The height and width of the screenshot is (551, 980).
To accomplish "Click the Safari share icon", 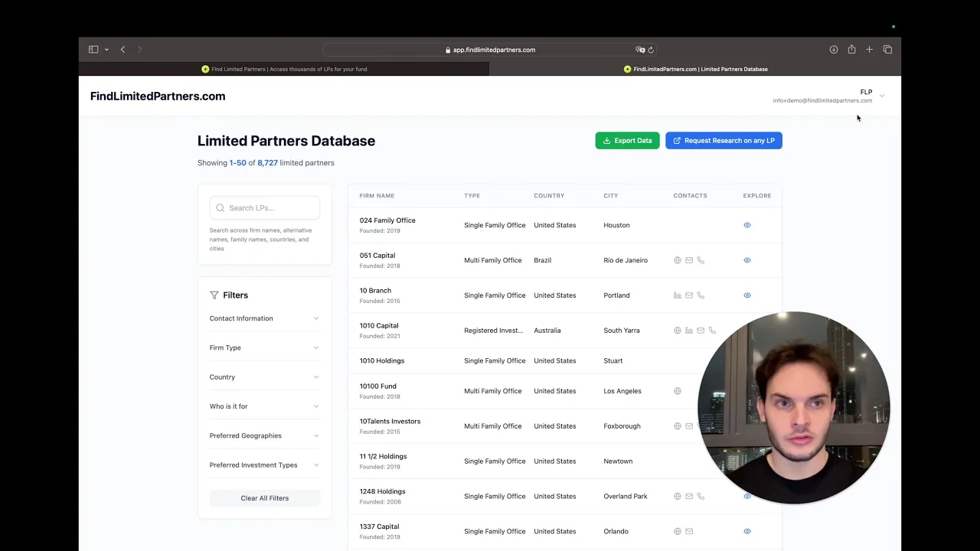I will pos(851,50).
